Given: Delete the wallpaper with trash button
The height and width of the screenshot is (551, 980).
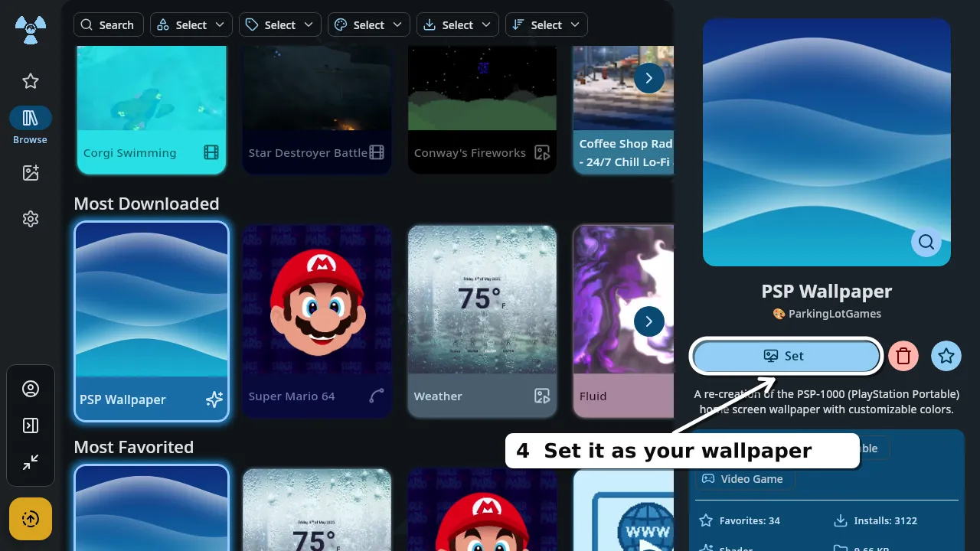Looking at the screenshot, I should (903, 356).
